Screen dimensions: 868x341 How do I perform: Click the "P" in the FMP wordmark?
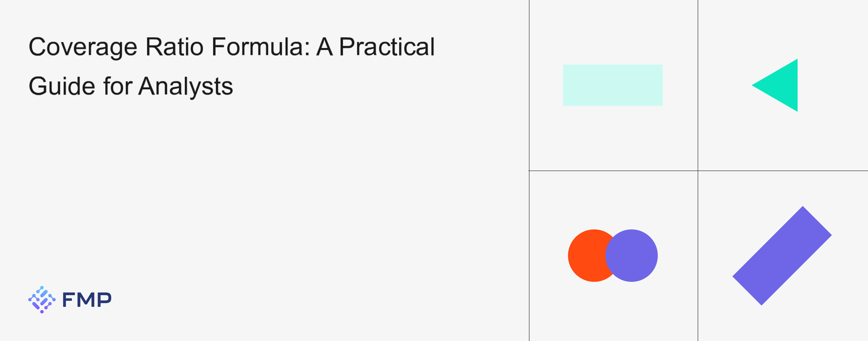pyautogui.click(x=104, y=299)
